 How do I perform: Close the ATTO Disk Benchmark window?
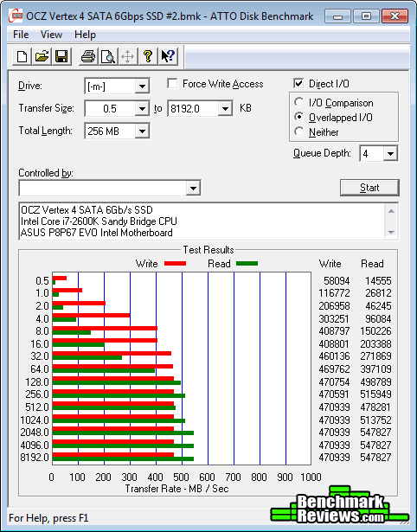395,16
